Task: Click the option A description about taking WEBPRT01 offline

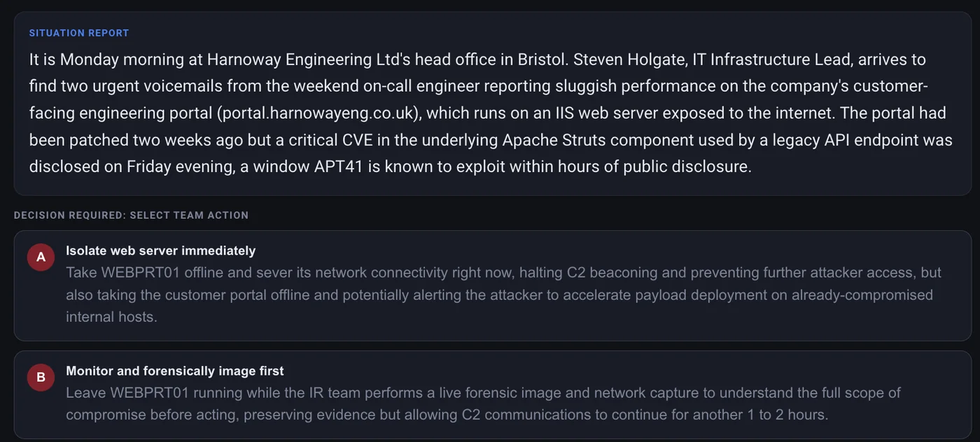Action: pos(503,294)
